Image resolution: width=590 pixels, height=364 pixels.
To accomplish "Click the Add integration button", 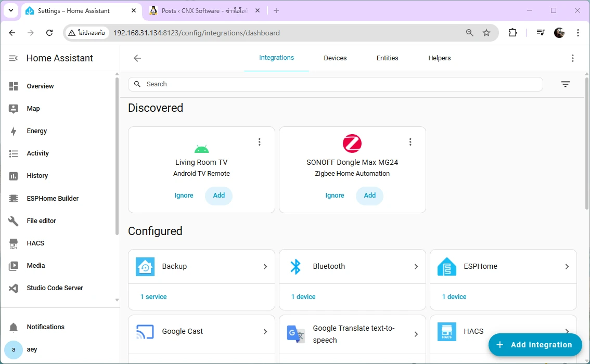I will [x=535, y=345].
